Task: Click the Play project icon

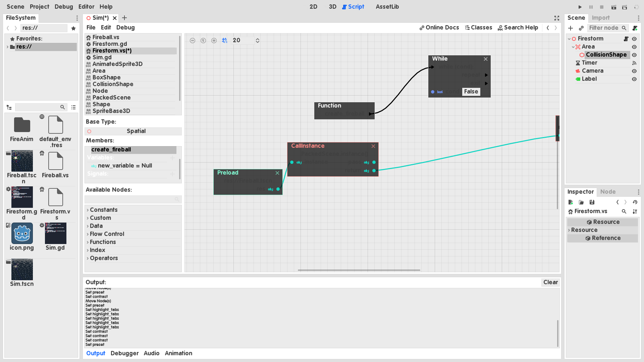Action: click(580, 7)
